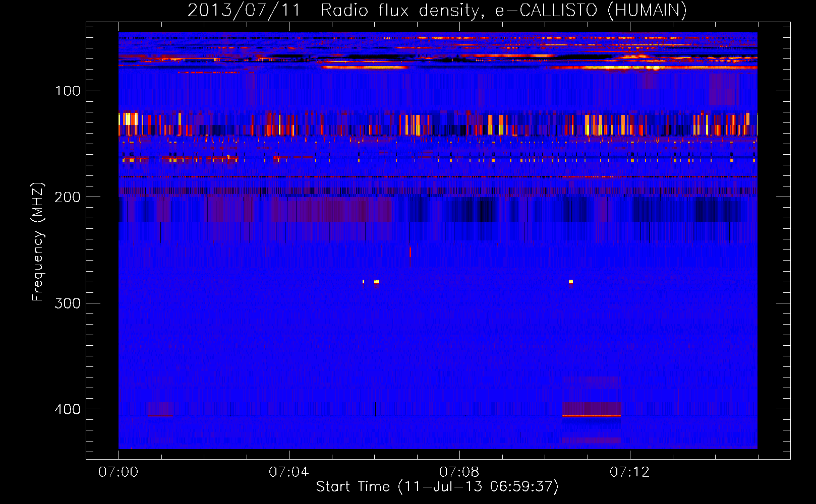Select the 300 frequency tick label
The height and width of the screenshot is (504, 816).
tap(68, 303)
